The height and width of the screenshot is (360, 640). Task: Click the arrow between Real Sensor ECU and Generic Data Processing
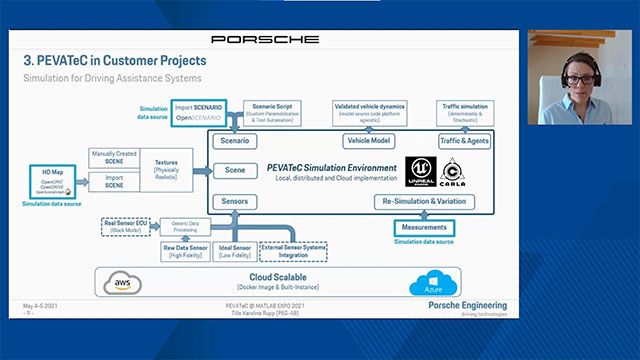pos(155,227)
